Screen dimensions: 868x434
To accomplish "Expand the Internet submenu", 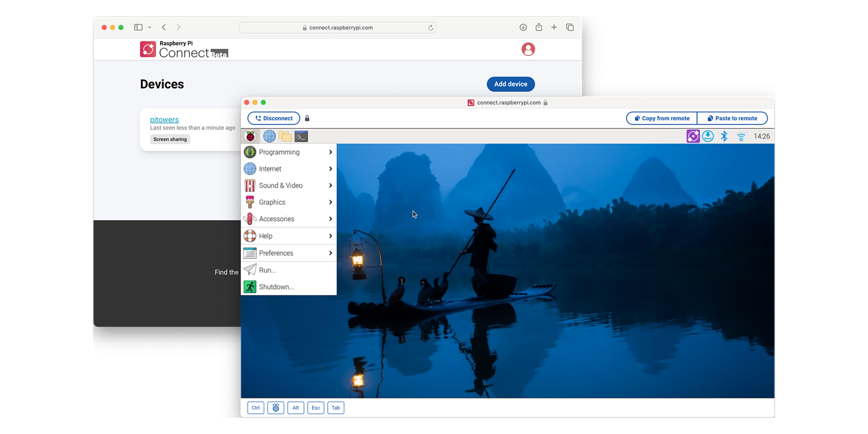I will tap(289, 168).
